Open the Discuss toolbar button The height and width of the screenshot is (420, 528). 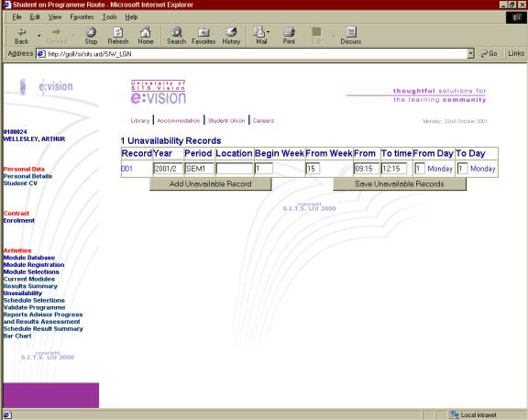[350, 36]
